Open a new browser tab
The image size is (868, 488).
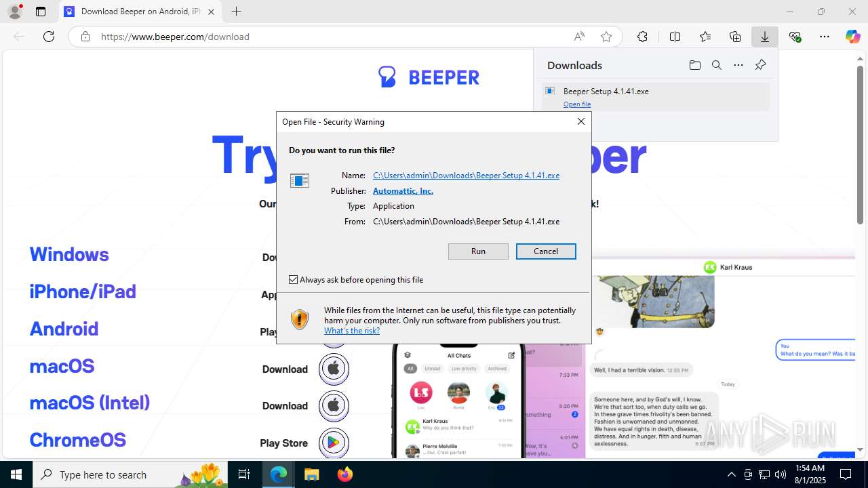pos(236,12)
